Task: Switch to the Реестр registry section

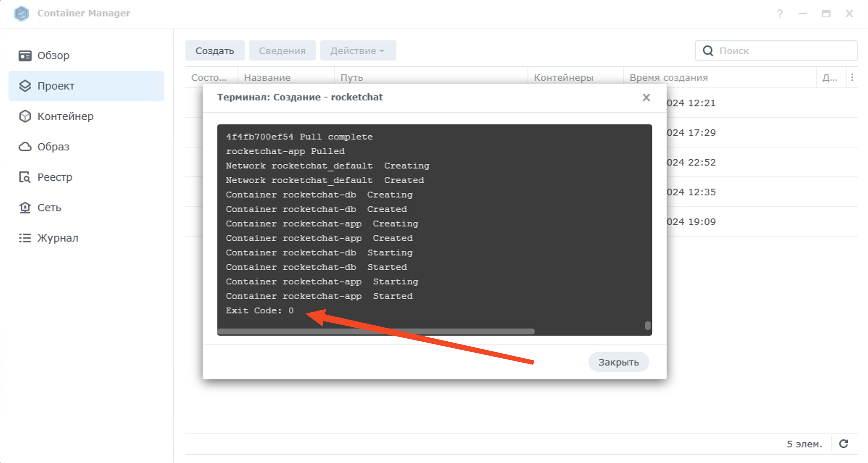Action: click(86, 177)
